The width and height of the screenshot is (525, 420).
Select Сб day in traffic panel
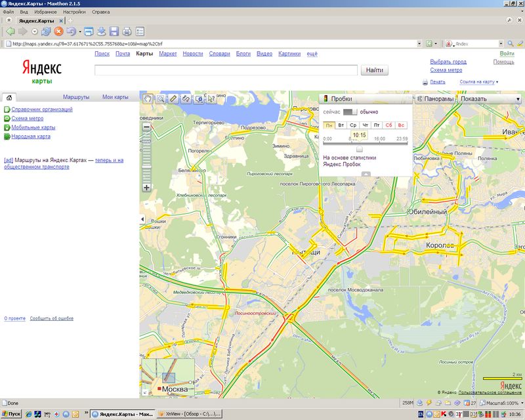388,125
